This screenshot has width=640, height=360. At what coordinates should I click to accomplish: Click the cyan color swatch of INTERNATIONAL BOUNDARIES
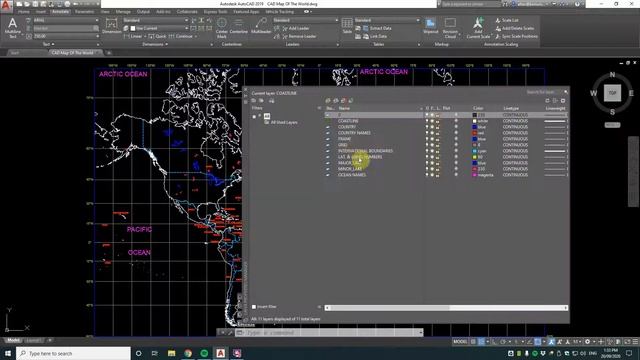pos(475,151)
